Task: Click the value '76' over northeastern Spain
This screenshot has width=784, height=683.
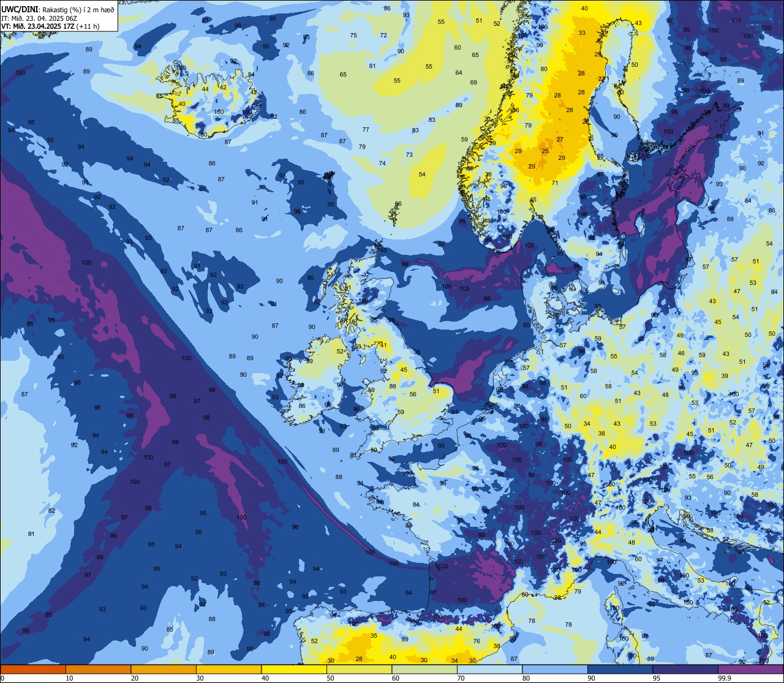Action: point(477,641)
